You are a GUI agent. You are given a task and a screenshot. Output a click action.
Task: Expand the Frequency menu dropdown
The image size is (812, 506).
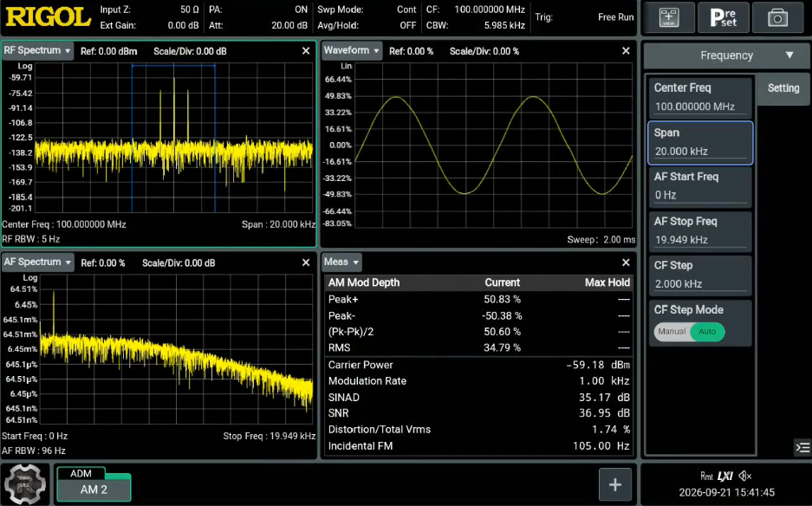point(726,55)
